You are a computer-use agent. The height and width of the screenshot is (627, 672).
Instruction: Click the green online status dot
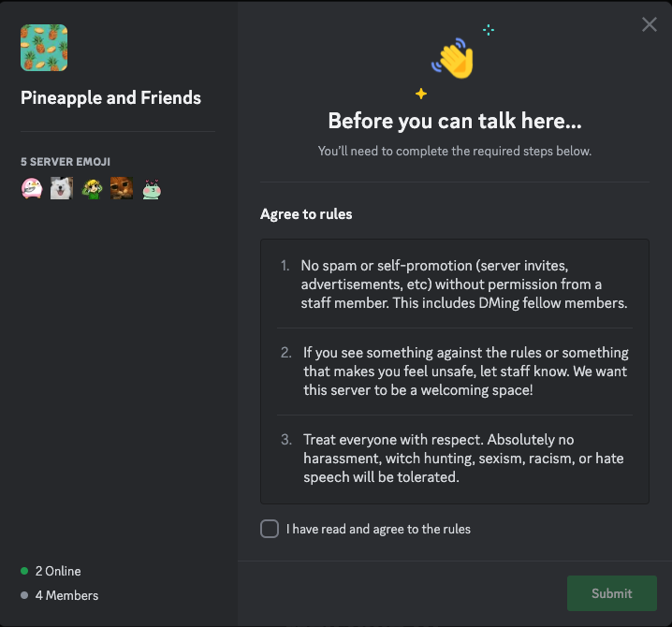click(24, 571)
